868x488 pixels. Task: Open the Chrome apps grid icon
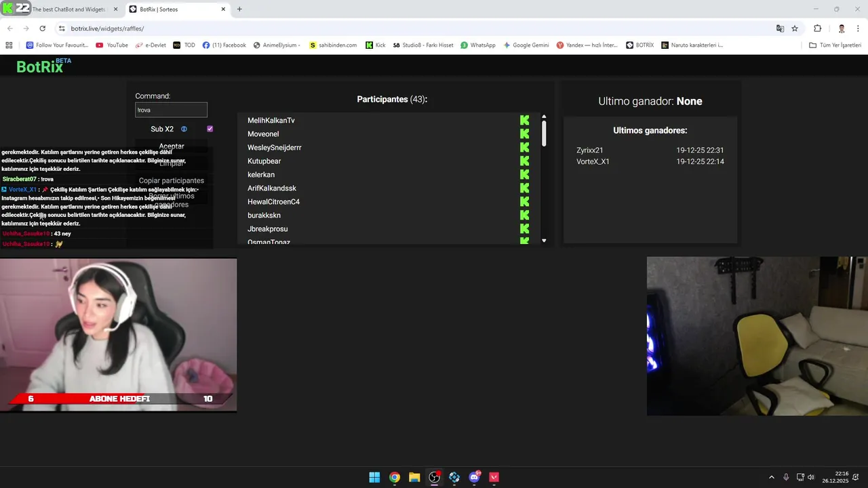pos(9,45)
